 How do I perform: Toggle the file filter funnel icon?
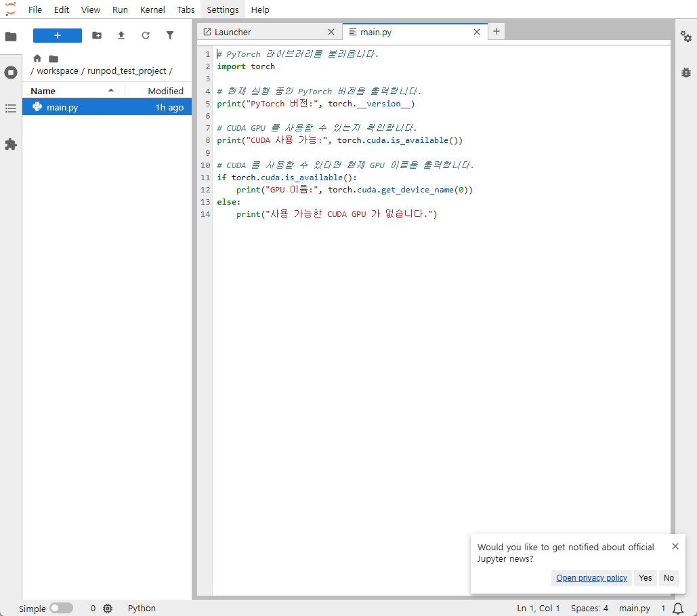pos(170,35)
